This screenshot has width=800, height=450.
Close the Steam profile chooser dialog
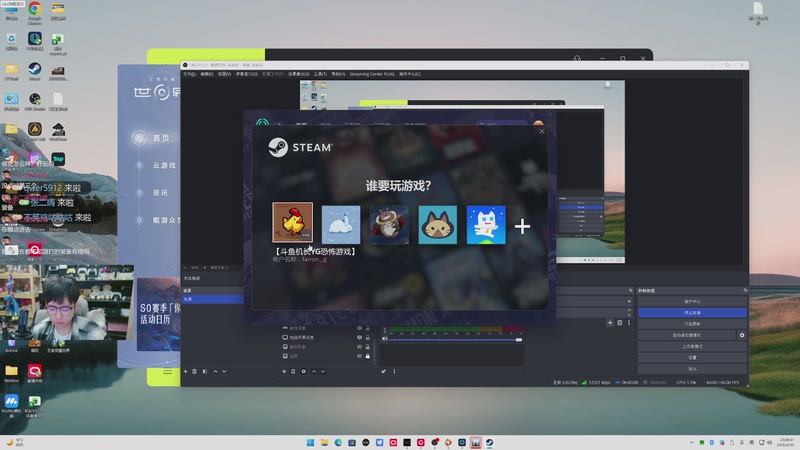542,131
